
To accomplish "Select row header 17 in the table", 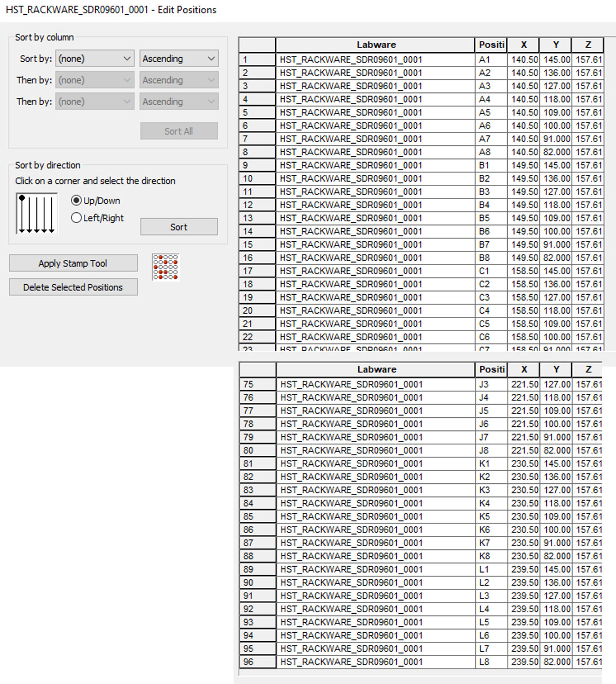I will click(x=257, y=271).
